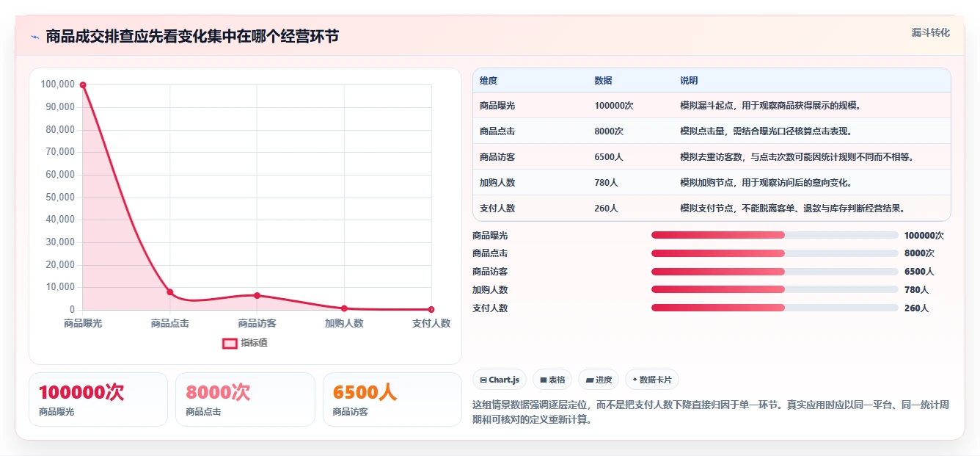Click the 商品点击 data point on the line chart

169,292
